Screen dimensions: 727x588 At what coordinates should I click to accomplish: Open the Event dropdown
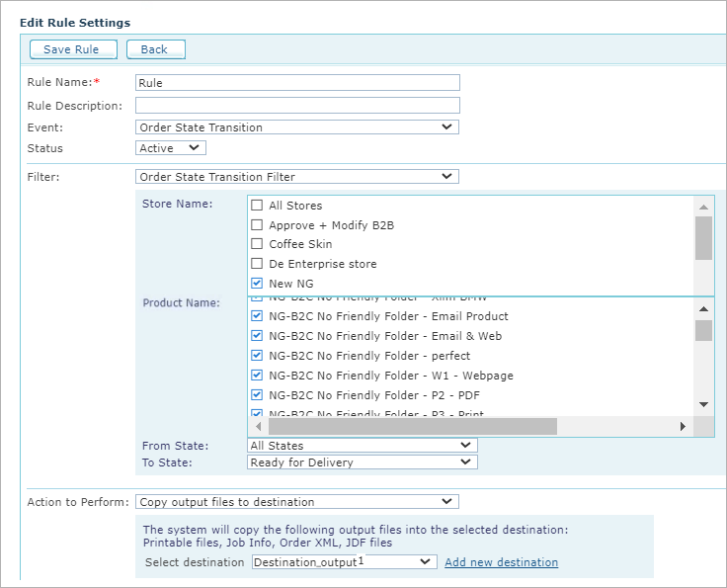point(296,127)
